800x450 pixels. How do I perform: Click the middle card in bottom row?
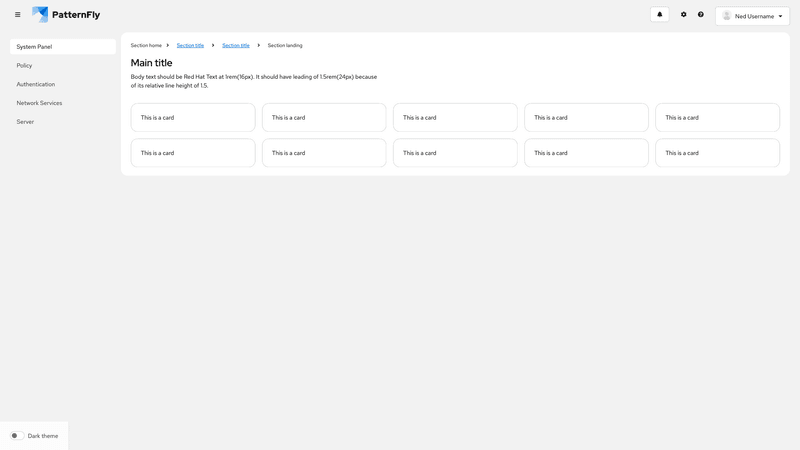pyautogui.click(x=455, y=153)
